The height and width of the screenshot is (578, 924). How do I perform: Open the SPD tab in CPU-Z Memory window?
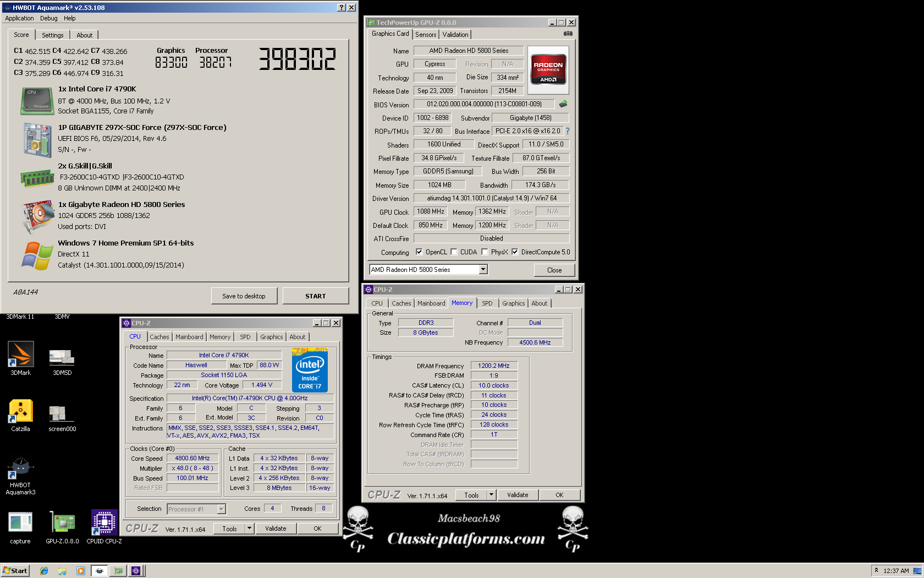(487, 303)
